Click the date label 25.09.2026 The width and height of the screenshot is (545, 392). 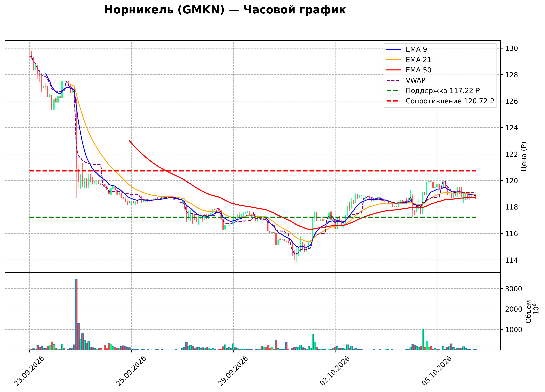pos(131,371)
